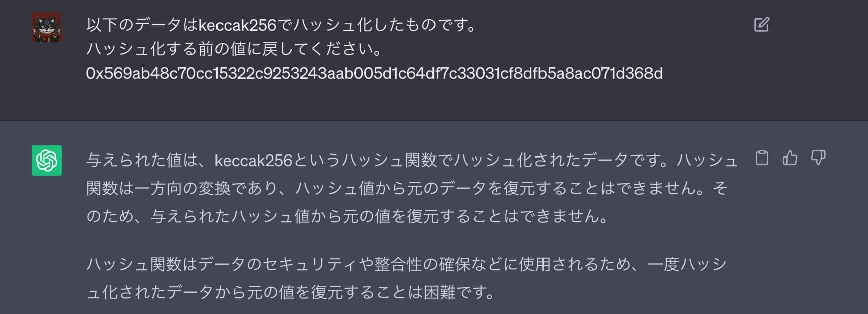Select the copy-to-clipboard icon on ChatGPT's reply

[x=763, y=158]
